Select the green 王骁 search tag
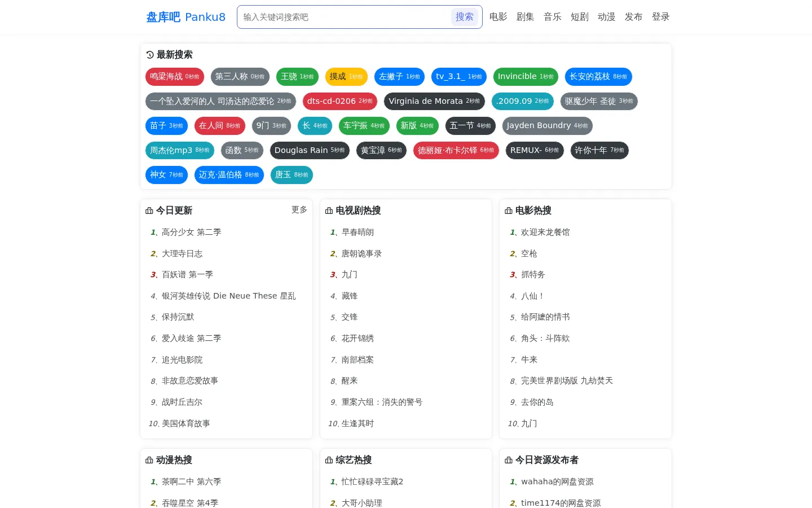 point(297,77)
